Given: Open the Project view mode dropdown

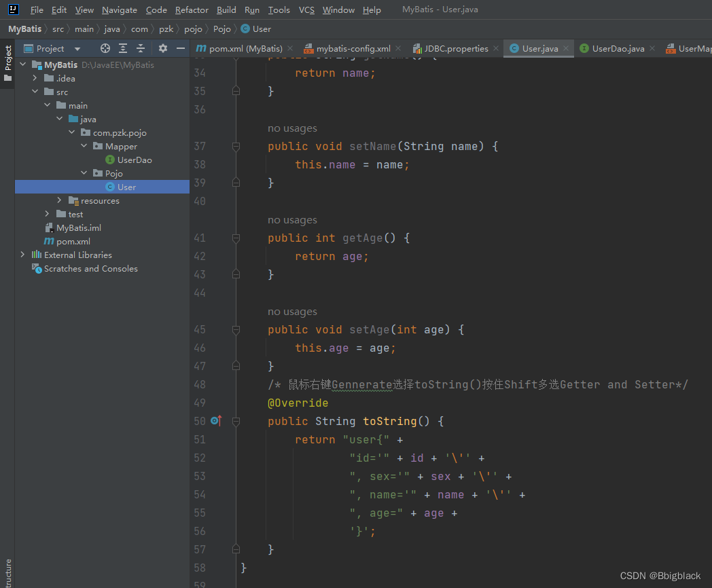Looking at the screenshot, I should [77, 48].
